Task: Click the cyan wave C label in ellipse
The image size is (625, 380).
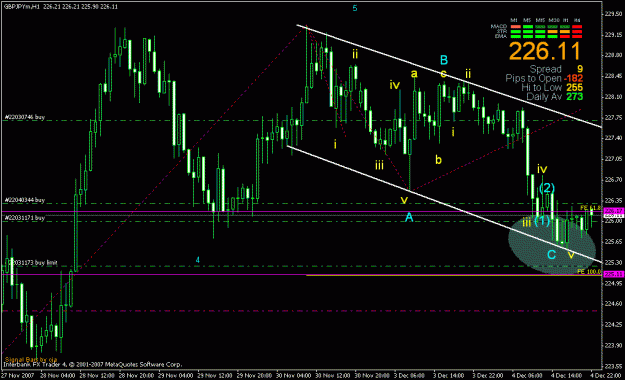Action: coord(551,255)
